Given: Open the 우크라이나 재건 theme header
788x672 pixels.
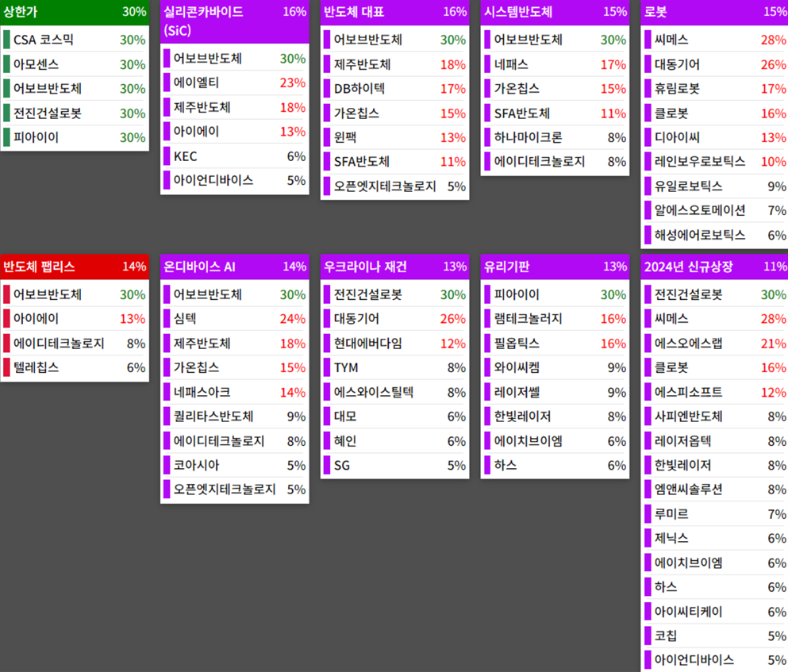Looking at the screenshot, I should pos(395,267).
